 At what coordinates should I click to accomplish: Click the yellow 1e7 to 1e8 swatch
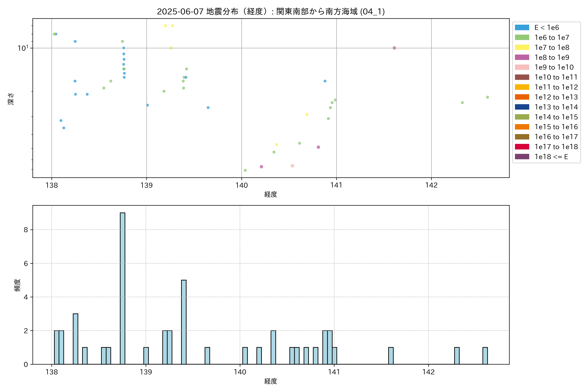click(x=522, y=48)
